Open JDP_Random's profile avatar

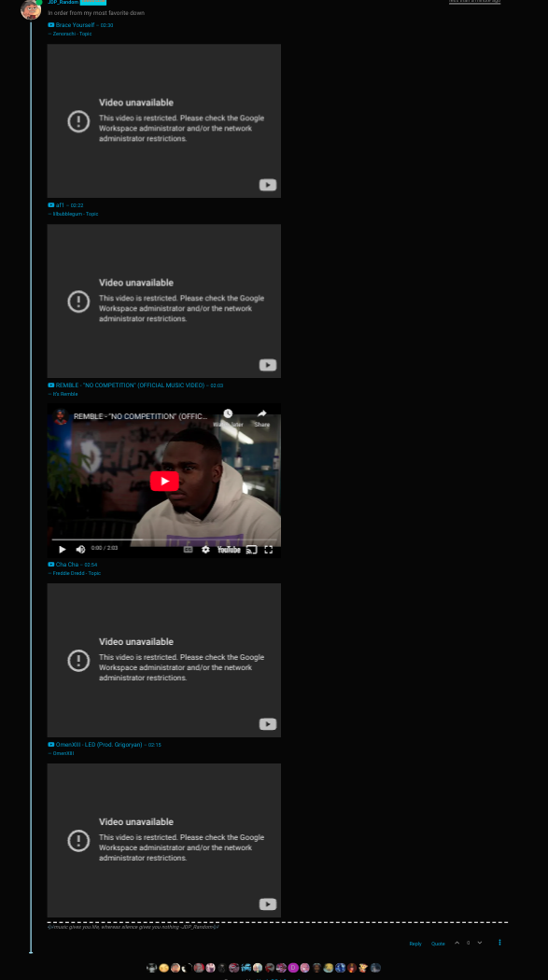coord(31,9)
